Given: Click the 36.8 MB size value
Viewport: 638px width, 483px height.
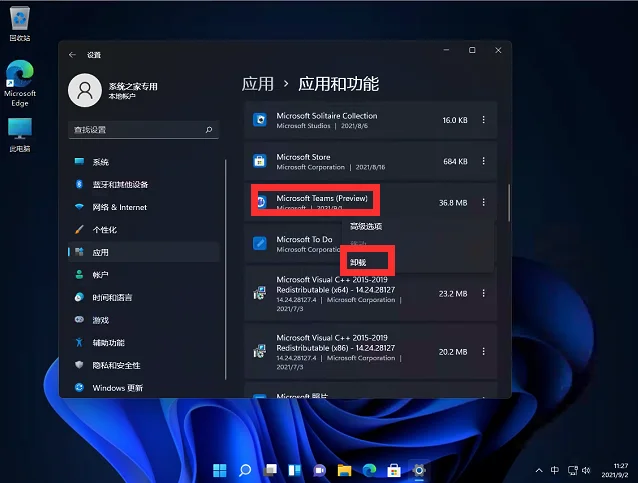Looking at the screenshot, I should pos(453,203).
